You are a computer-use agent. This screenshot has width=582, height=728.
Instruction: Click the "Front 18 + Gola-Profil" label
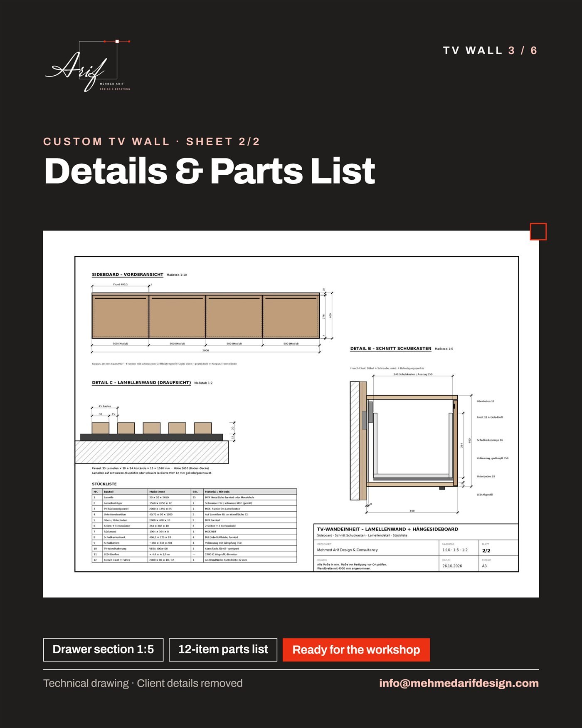click(490, 417)
